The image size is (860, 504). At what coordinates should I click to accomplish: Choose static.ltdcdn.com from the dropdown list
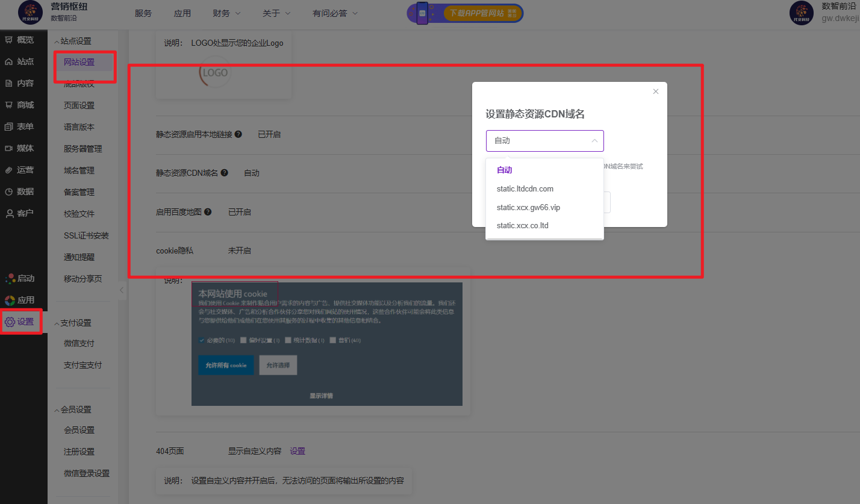[525, 188]
